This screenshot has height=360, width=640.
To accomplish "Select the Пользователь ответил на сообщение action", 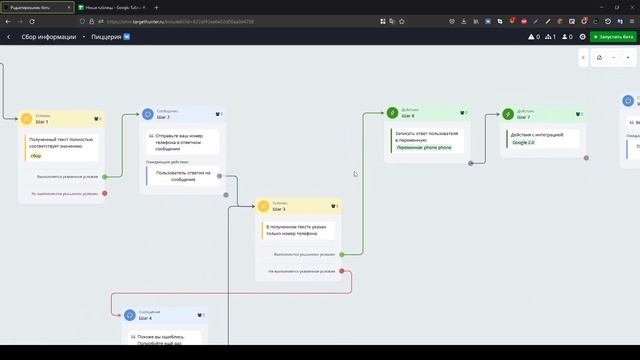I will tap(183, 176).
